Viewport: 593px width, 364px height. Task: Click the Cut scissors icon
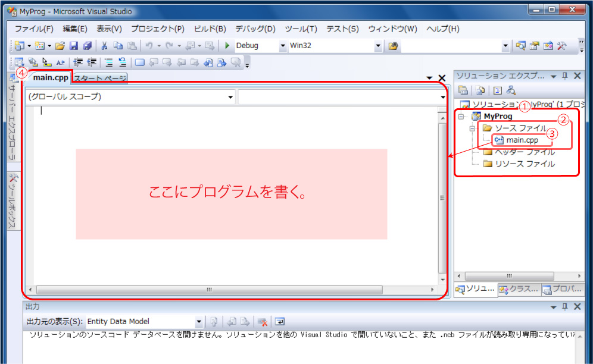pyautogui.click(x=104, y=46)
